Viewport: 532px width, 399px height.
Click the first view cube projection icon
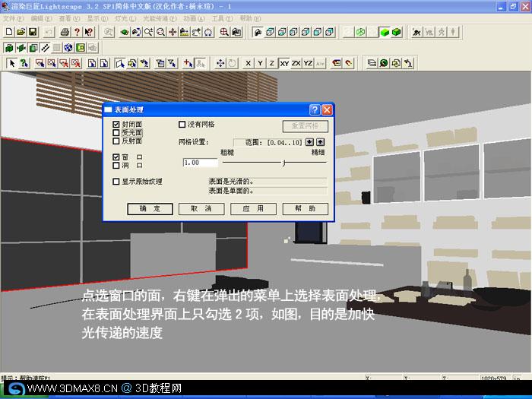(x=270, y=32)
